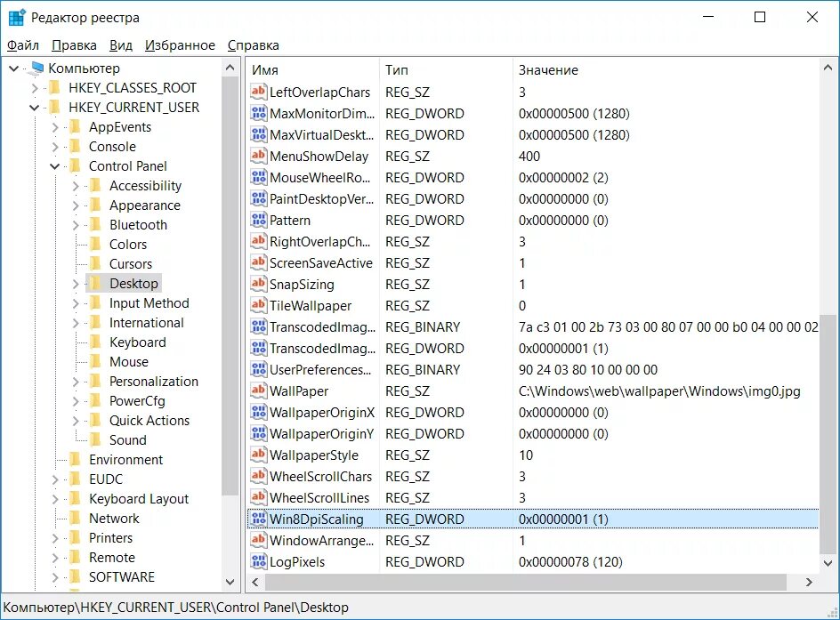The width and height of the screenshot is (840, 620).
Task: Open the Вид menu
Action: point(120,45)
